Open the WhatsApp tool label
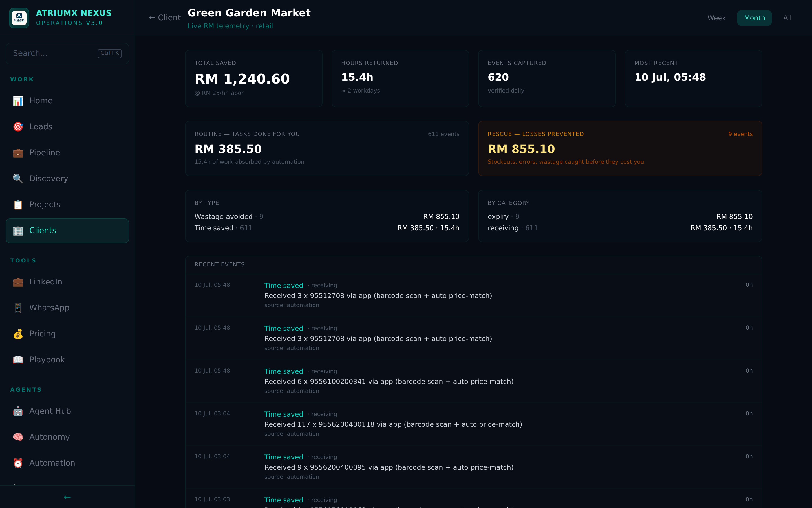Screen dimensions: 812x508 pyautogui.click(x=49, y=308)
